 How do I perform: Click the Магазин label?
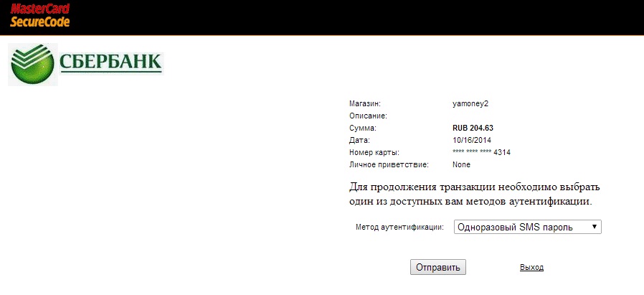click(365, 103)
